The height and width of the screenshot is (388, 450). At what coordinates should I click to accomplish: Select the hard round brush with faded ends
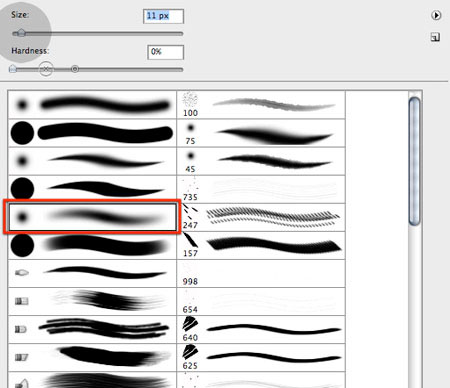pyautogui.click(x=92, y=245)
